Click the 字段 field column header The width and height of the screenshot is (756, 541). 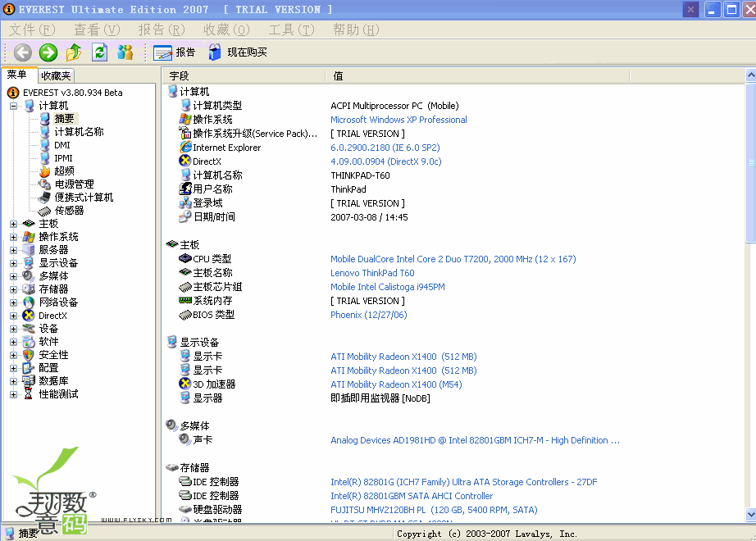tap(244, 75)
